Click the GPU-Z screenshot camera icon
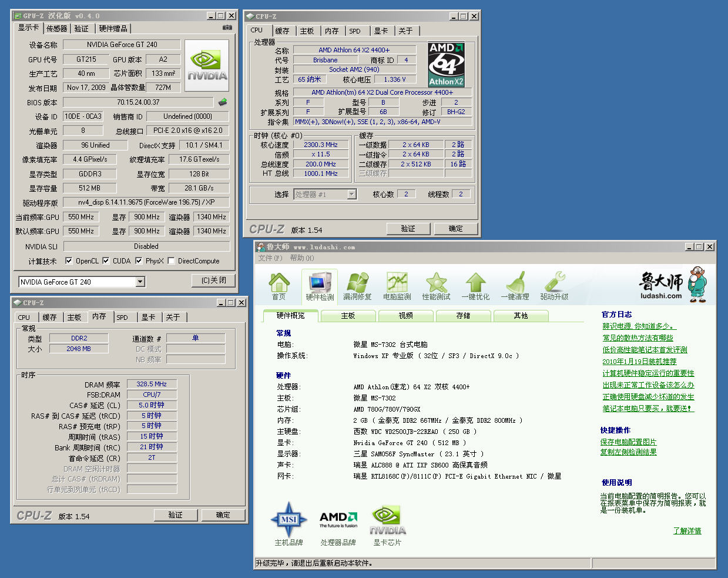The width and height of the screenshot is (728, 578). pyautogui.click(x=227, y=28)
